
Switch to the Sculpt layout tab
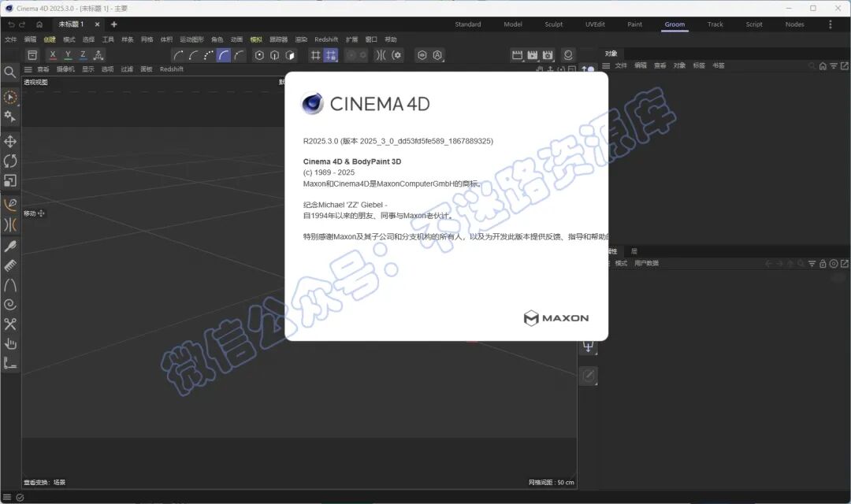(x=554, y=24)
